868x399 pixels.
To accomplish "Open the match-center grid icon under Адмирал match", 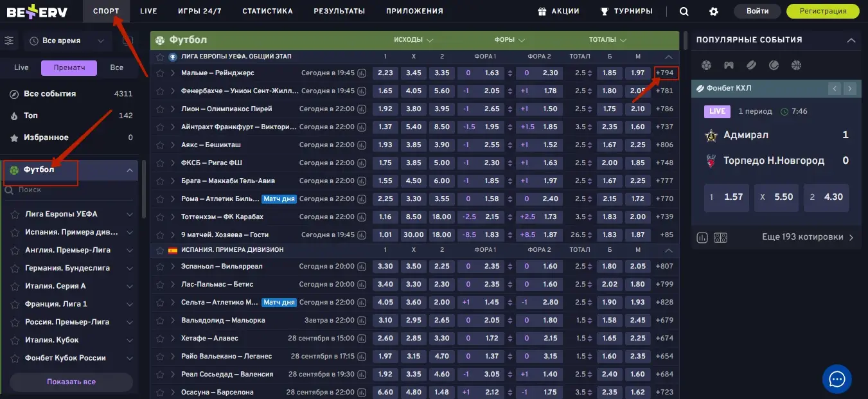I will coord(720,238).
